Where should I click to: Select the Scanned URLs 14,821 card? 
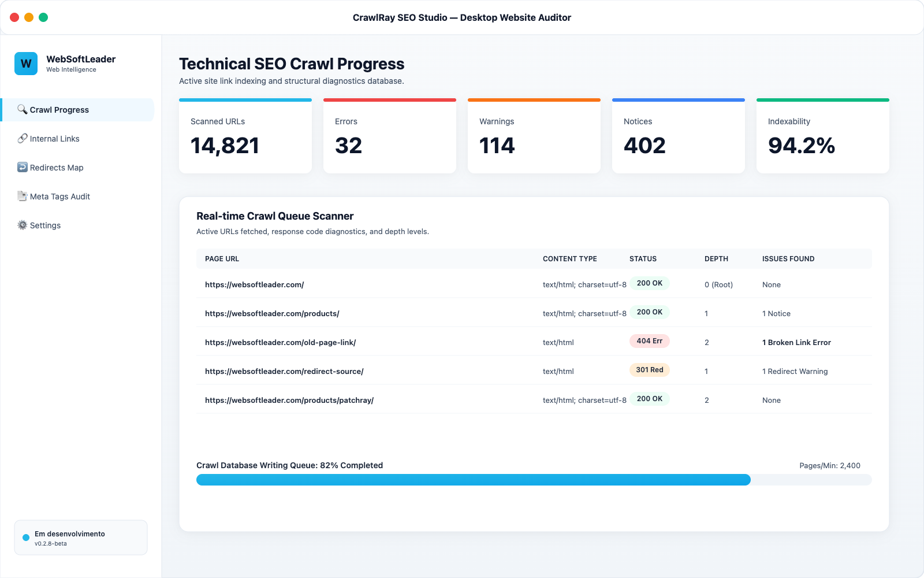point(245,136)
